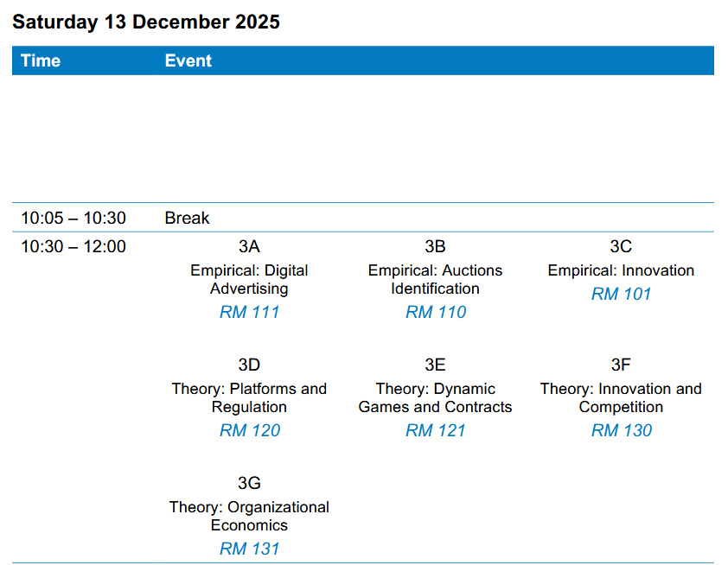The height and width of the screenshot is (565, 728).
Task: Select Theory: Dynamic Games and Contracts title
Action: click(435, 398)
